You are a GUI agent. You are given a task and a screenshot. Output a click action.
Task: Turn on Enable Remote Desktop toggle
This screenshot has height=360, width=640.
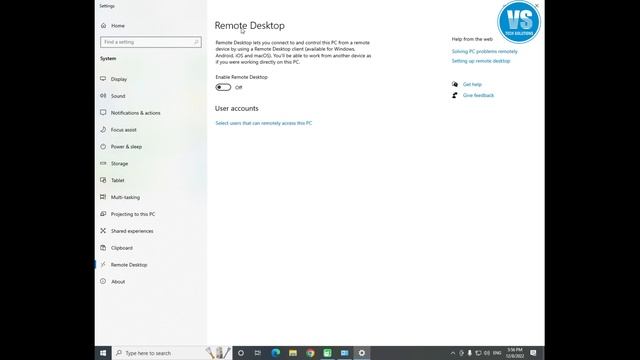[223, 87]
